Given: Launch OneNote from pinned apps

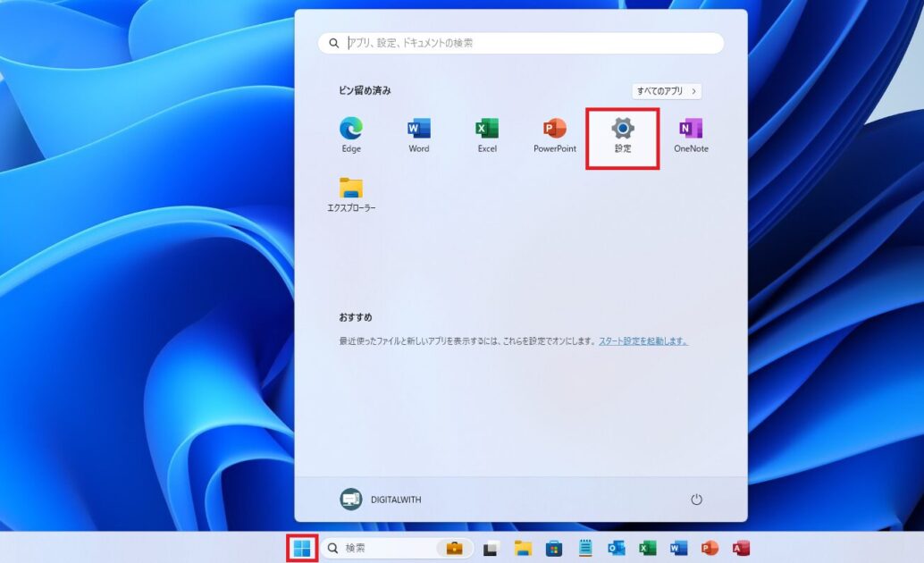Looking at the screenshot, I should pyautogui.click(x=692, y=136).
